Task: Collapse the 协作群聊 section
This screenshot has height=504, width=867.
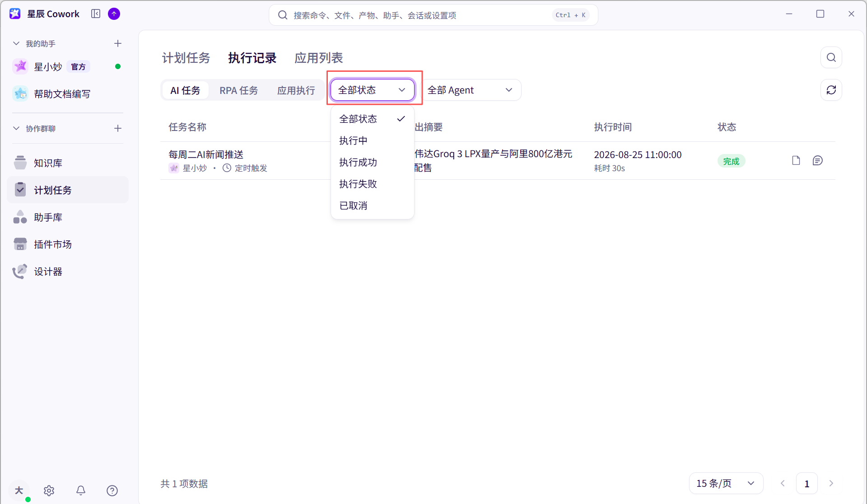Action: pyautogui.click(x=16, y=128)
